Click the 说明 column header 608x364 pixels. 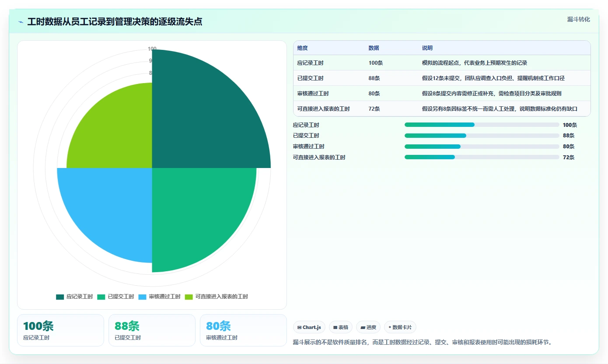point(427,48)
